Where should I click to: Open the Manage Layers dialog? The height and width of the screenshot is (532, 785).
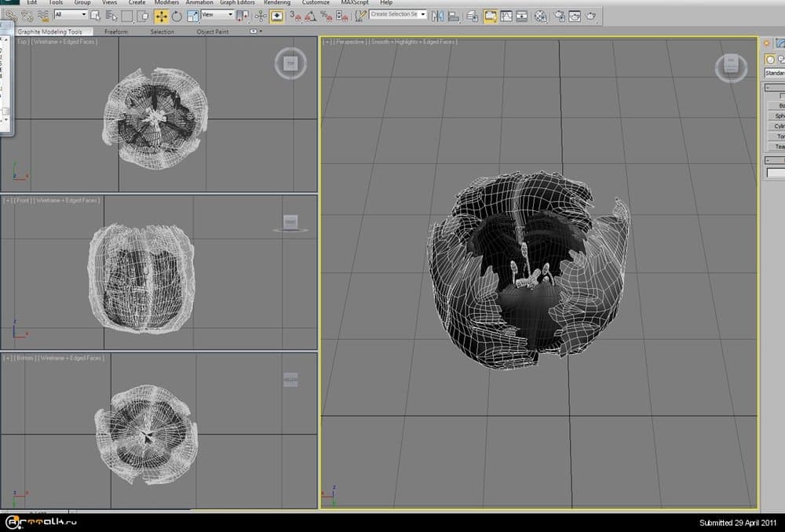pyautogui.click(x=472, y=16)
